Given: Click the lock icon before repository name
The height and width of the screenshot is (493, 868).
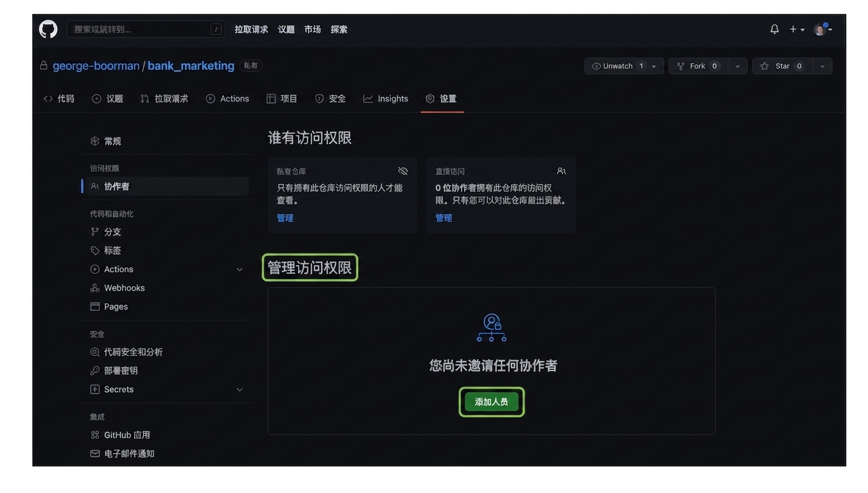Looking at the screenshot, I should 44,65.
